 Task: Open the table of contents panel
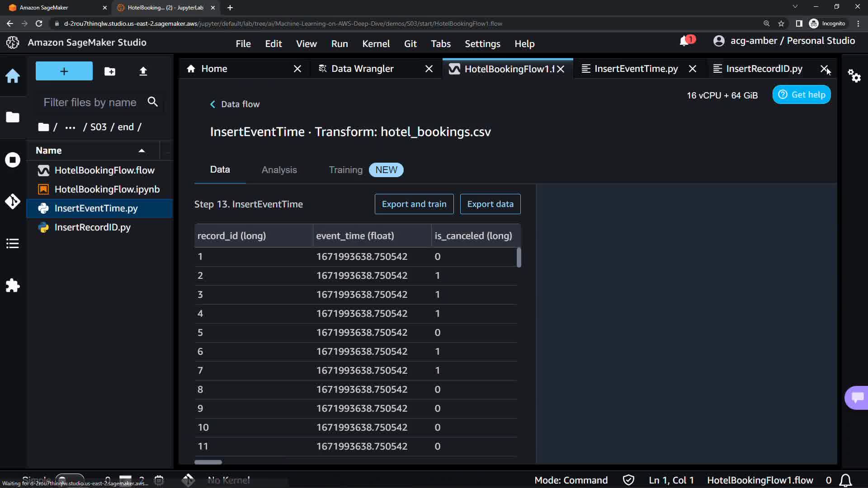[x=13, y=244]
